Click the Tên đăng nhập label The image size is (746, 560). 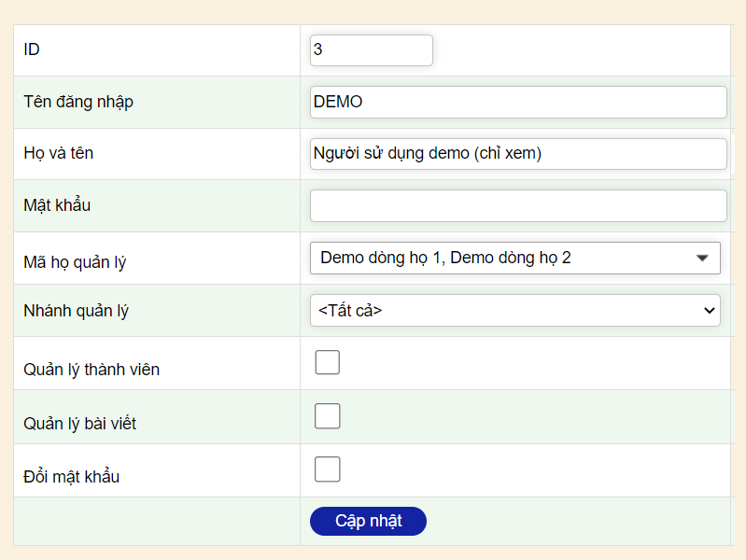(x=78, y=102)
